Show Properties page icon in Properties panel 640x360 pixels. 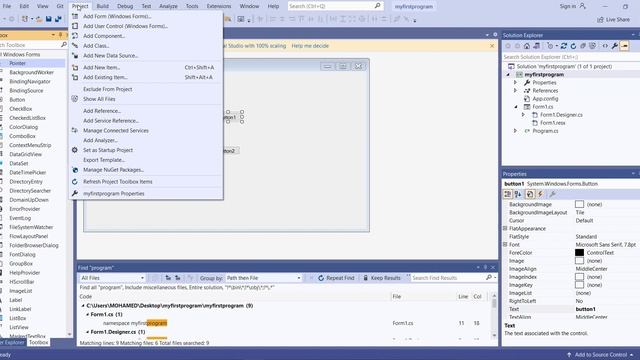pos(530,194)
